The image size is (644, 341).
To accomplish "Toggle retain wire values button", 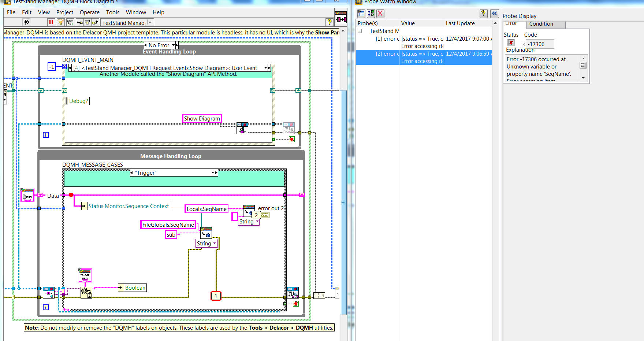I will (x=70, y=22).
